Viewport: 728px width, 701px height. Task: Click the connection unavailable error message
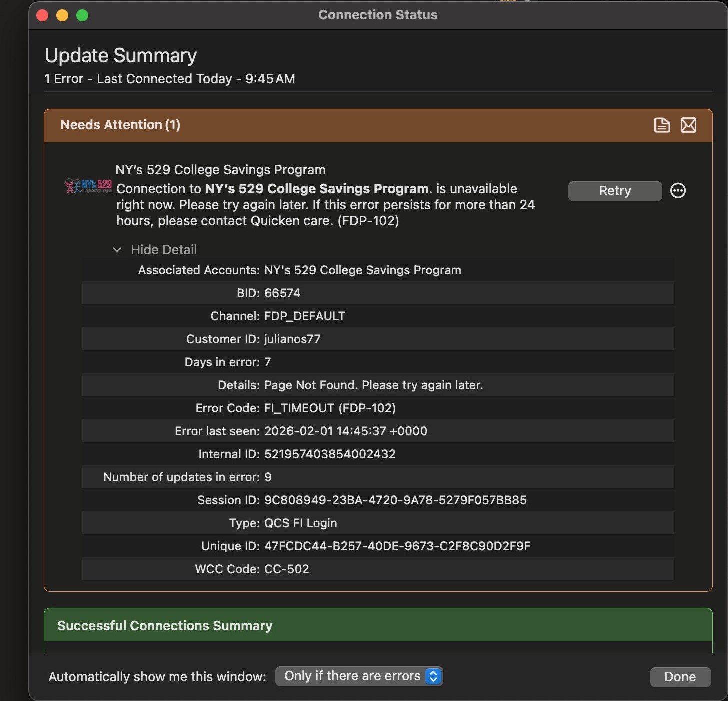click(325, 205)
